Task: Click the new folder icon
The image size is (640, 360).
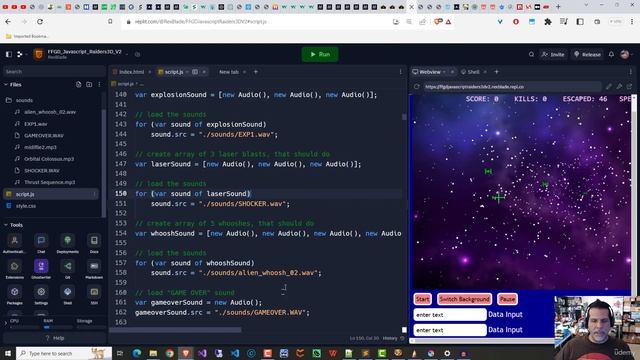Action: [89, 84]
